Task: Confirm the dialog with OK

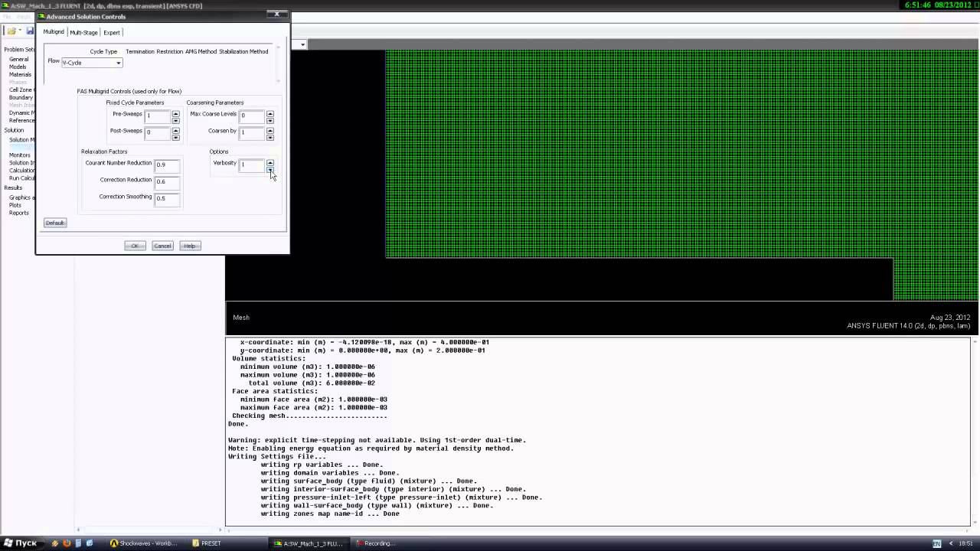Action: [x=135, y=246]
